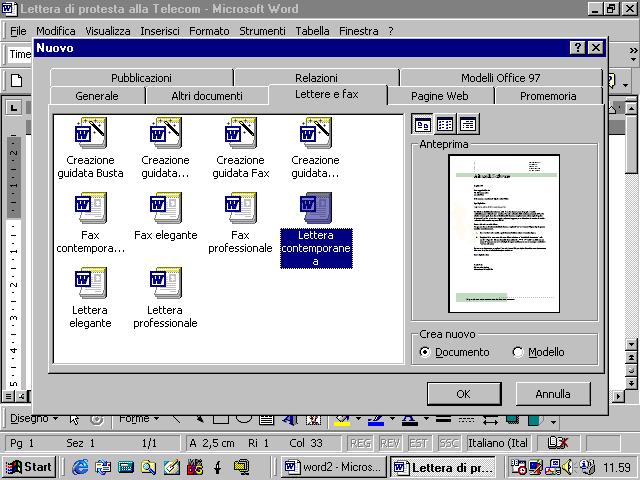Launch Internet Explorer from quick launch

pos(80,467)
